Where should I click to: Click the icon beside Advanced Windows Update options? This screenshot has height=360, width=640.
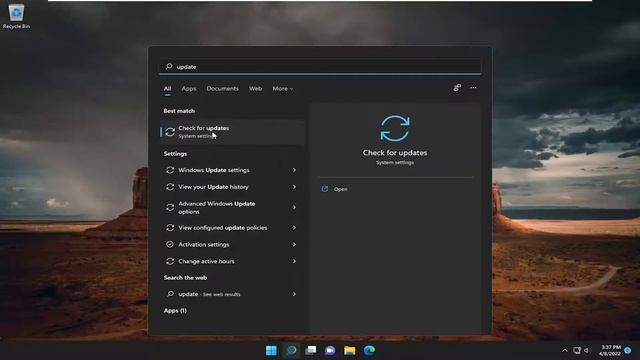coord(170,207)
